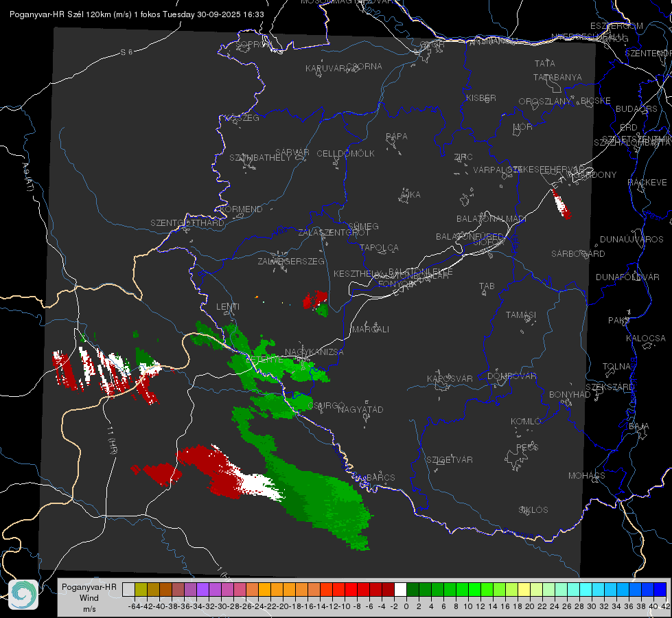Screen dimensions: 672x618
Task: Select the TATABANYA label
Action: coord(557,77)
